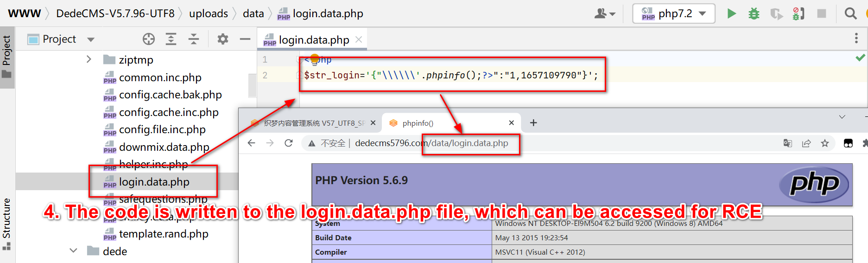Click the translate page icon

[x=788, y=143]
